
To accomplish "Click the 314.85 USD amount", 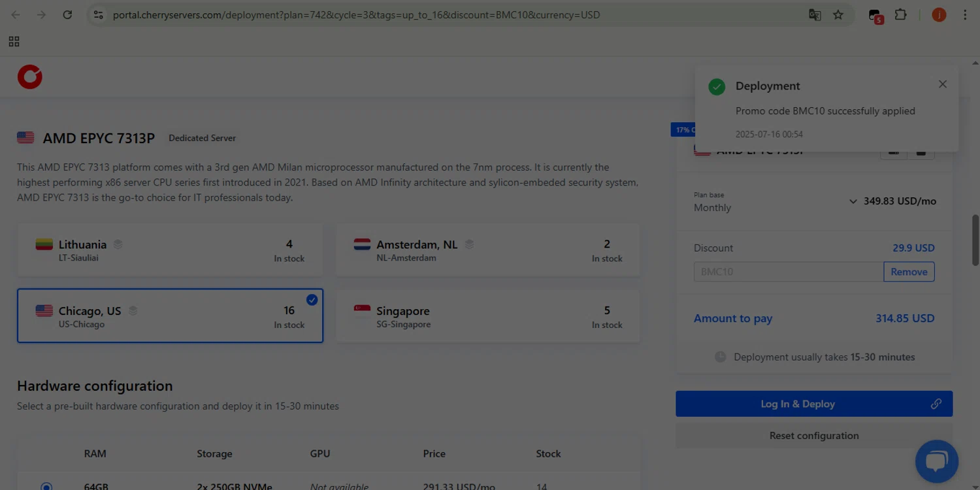I will [905, 318].
